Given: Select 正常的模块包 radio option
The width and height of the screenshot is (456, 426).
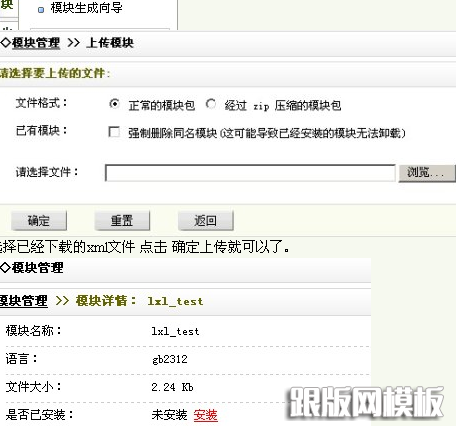Looking at the screenshot, I should 114,104.
